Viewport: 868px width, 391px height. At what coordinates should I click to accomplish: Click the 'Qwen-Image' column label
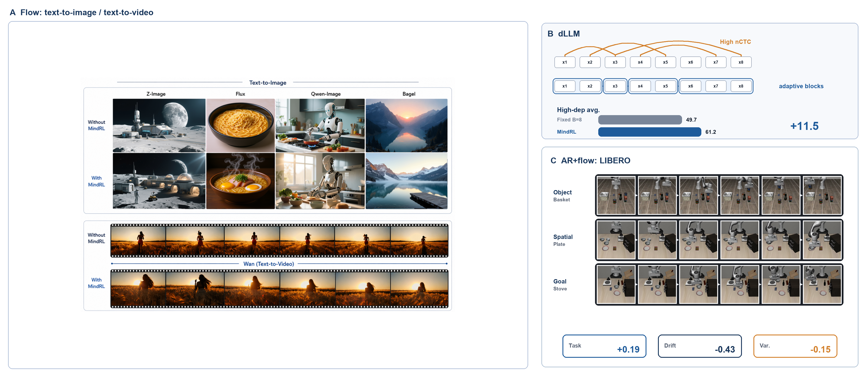(x=325, y=94)
